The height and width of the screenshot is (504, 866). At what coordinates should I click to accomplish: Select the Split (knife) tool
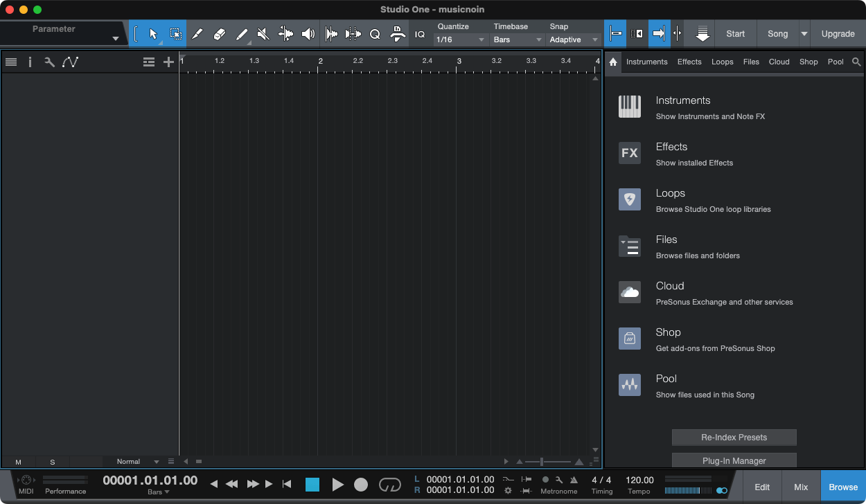pos(197,34)
